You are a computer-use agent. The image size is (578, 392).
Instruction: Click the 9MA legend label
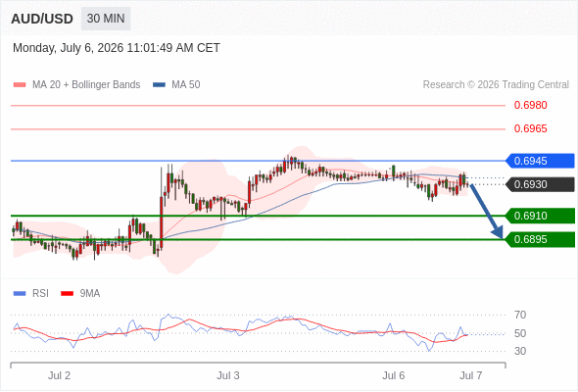point(90,294)
